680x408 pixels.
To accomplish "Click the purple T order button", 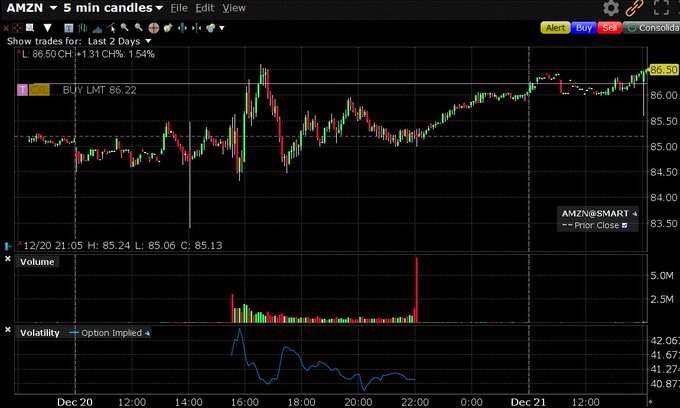I will tap(22, 90).
